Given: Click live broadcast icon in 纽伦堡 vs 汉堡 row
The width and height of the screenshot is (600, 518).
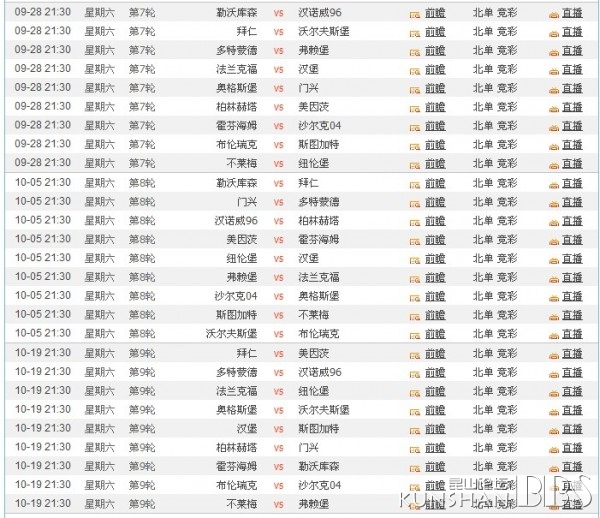Looking at the screenshot, I should point(554,261).
